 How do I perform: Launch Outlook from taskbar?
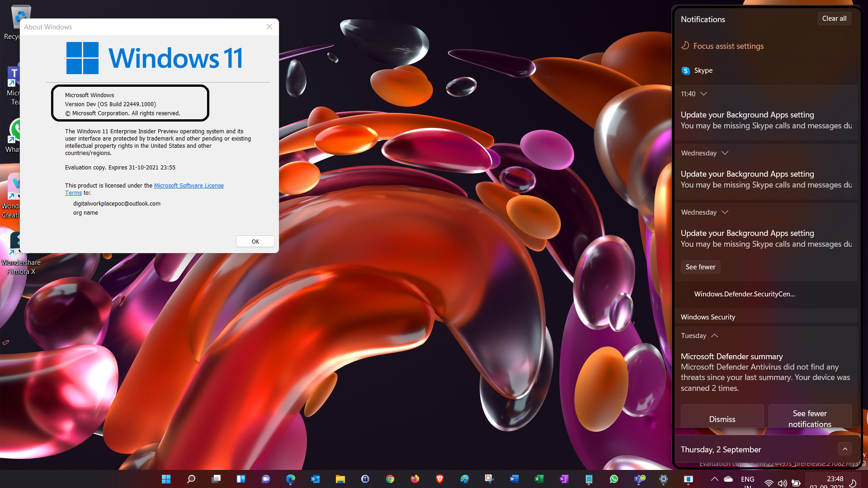click(316, 479)
